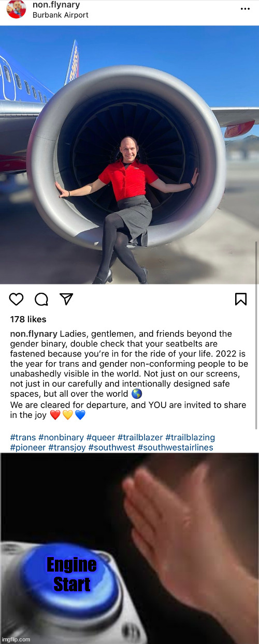Viewport: 259px width, 644px height.
Task: Open the three-dot post options menu
Action: pos(246,9)
